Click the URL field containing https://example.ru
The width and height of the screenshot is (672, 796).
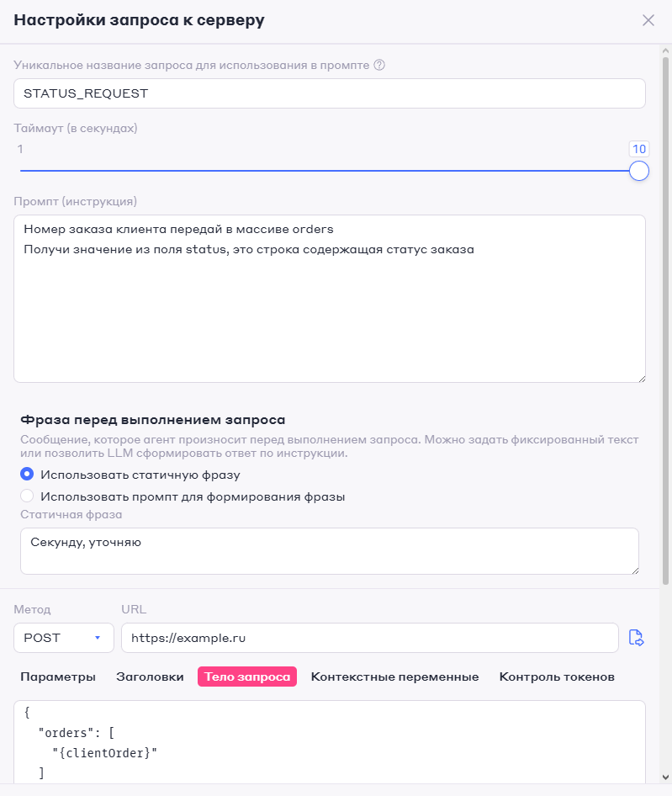point(370,638)
